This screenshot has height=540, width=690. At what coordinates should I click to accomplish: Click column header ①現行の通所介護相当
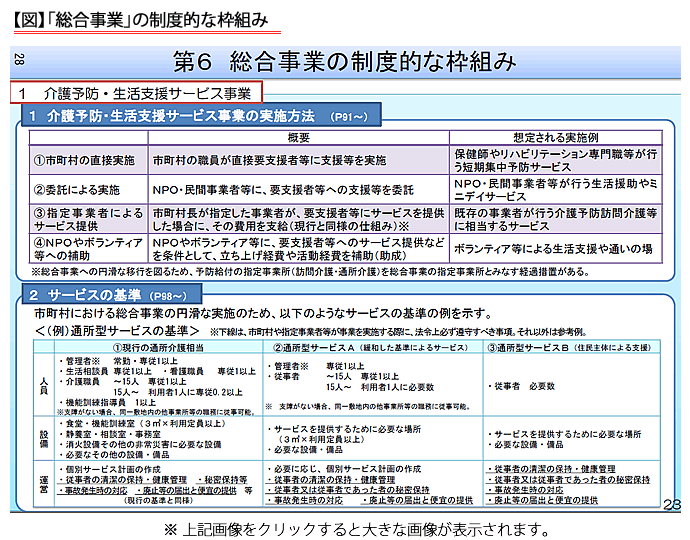158,348
